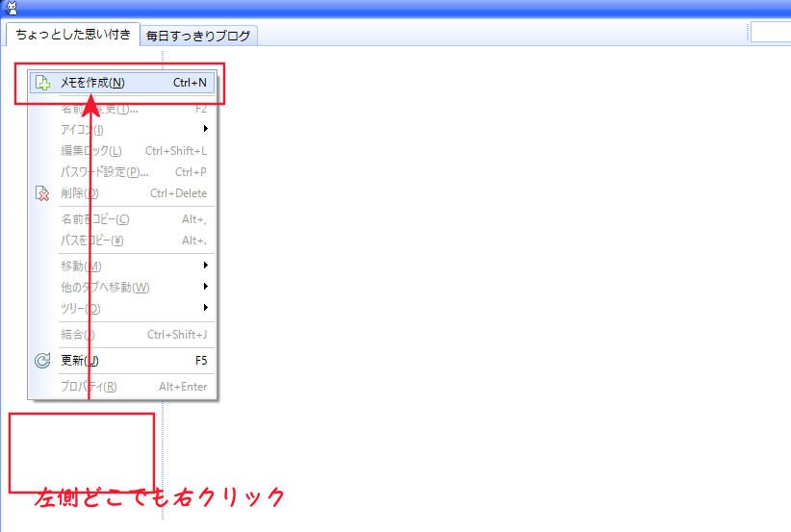Click the refresh icon beside 更新
The height and width of the screenshot is (532, 791).
point(42,361)
